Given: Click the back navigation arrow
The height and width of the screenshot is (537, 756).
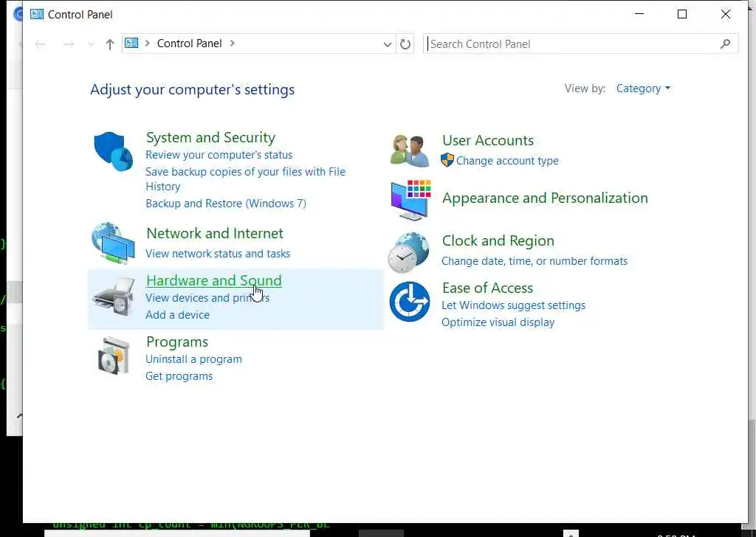Looking at the screenshot, I should 40,44.
